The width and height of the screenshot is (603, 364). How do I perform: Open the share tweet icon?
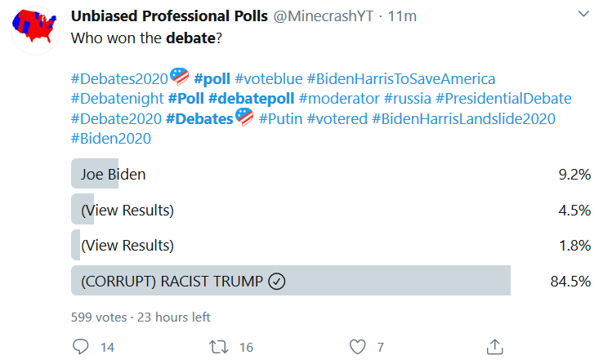[x=494, y=347]
